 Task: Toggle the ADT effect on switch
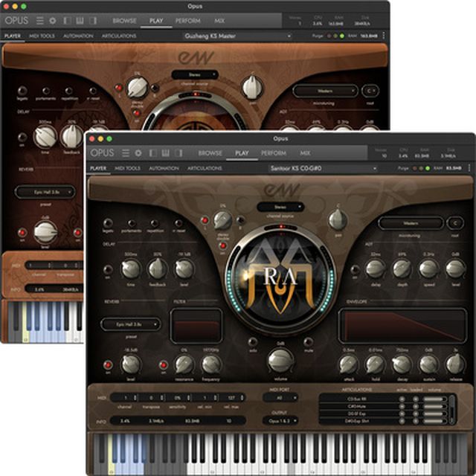point(355,269)
